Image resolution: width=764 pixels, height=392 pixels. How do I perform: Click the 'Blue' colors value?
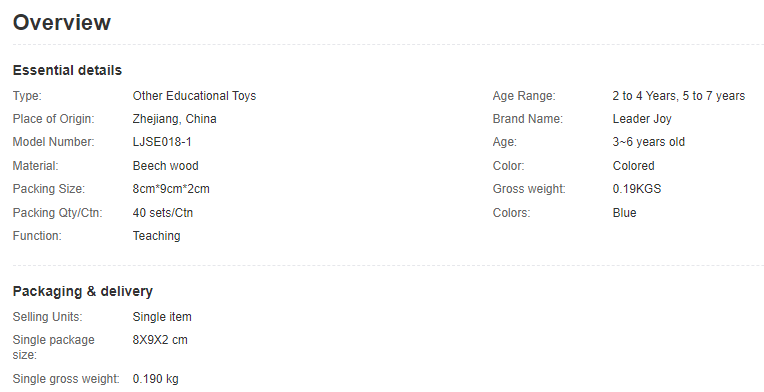tap(625, 213)
